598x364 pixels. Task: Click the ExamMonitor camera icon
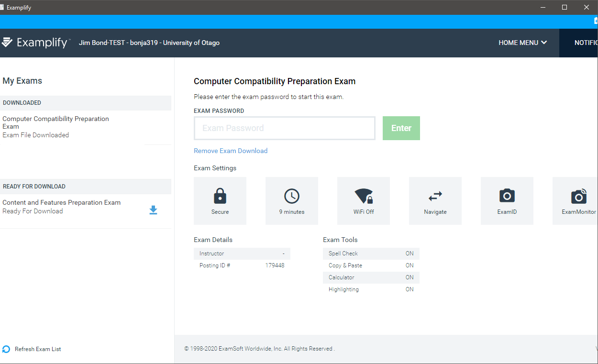(578, 196)
